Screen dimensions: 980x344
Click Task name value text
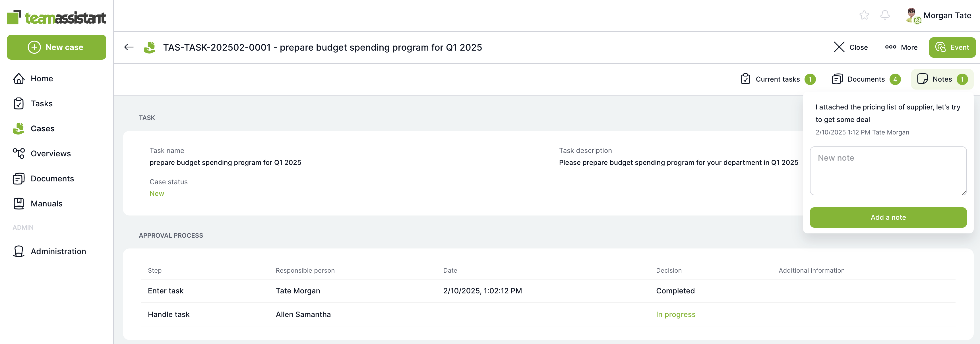click(225, 163)
